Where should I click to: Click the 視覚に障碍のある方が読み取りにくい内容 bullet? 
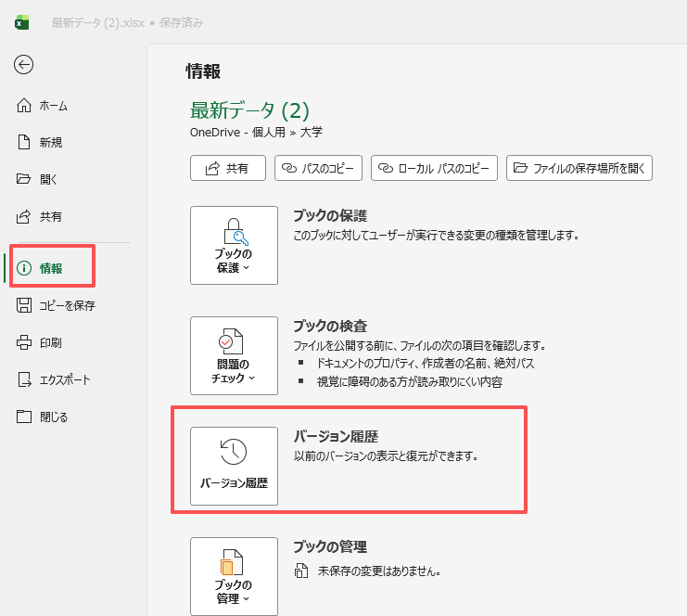point(410,382)
